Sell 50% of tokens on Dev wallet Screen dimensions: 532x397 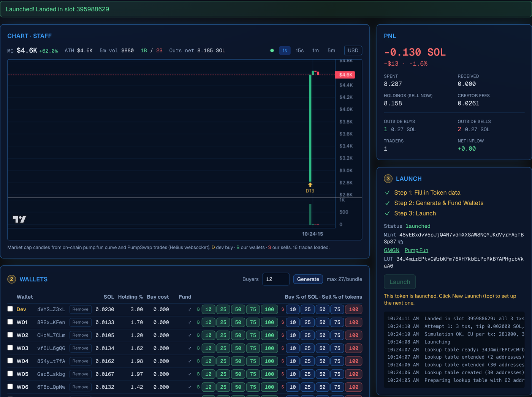point(322,309)
